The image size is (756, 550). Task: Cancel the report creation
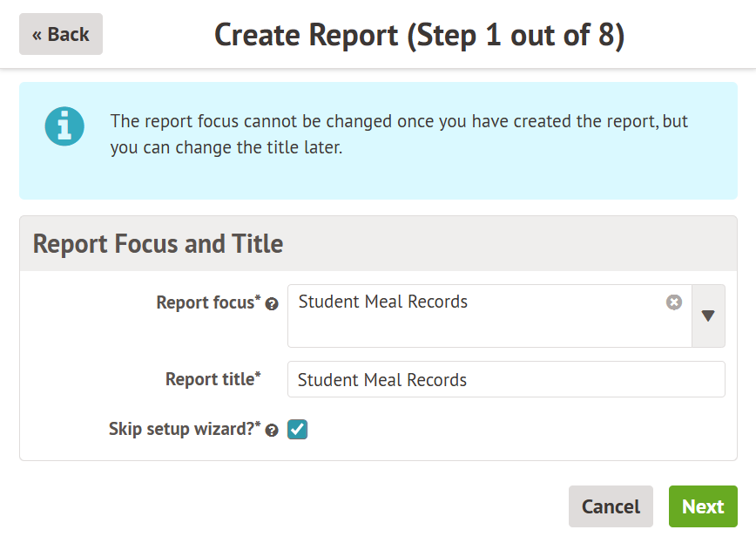click(x=611, y=506)
